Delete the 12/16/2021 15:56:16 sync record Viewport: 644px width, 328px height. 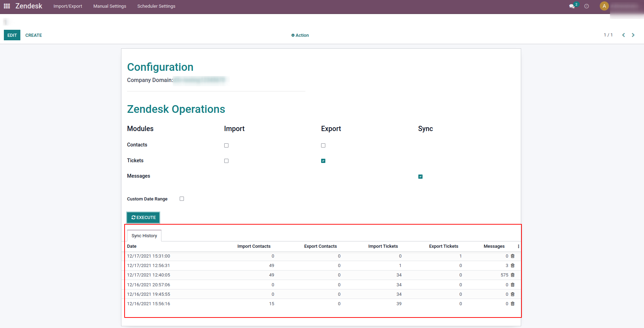[512, 304]
